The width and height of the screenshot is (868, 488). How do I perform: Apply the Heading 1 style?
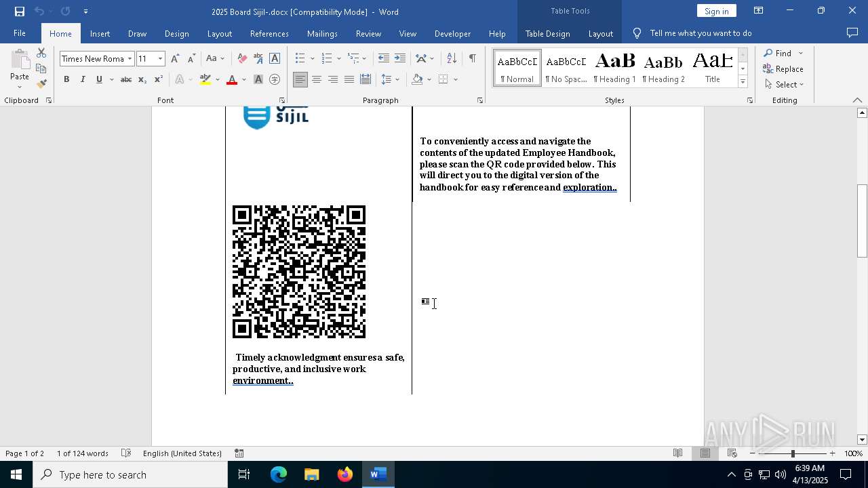615,68
